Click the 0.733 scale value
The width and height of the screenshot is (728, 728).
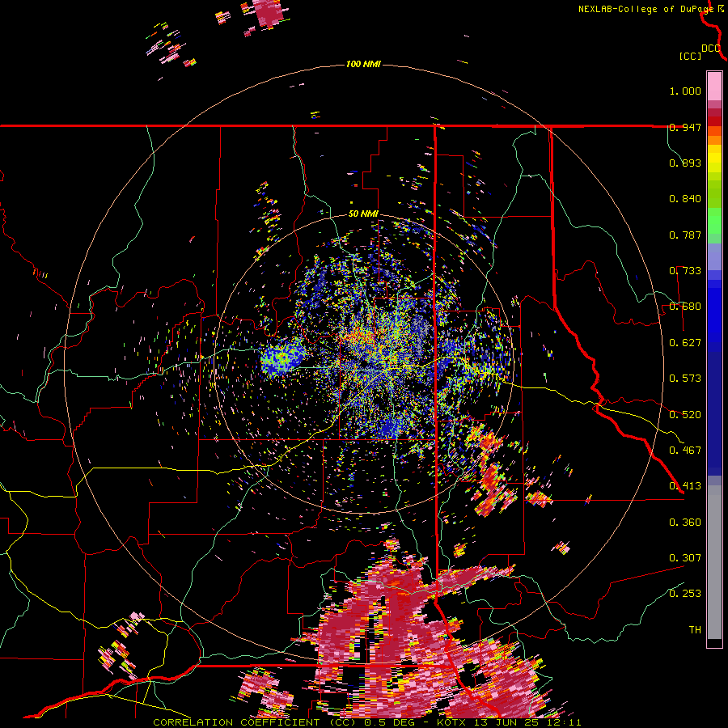pyautogui.click(x=685, y=271)
